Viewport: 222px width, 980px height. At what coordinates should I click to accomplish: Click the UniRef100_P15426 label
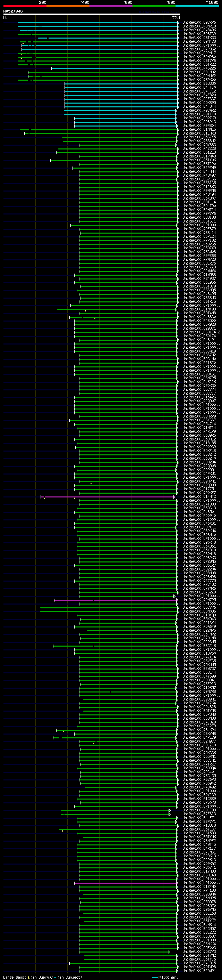(199, 397)
